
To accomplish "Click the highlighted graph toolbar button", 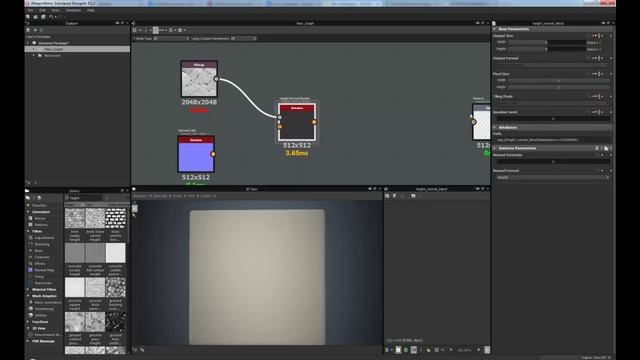I will pos(156,30).
